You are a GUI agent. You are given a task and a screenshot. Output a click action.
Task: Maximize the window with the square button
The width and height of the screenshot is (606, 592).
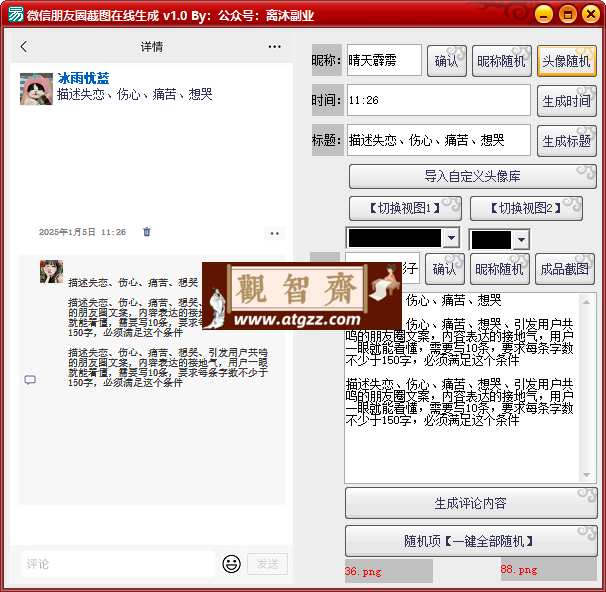568,15
